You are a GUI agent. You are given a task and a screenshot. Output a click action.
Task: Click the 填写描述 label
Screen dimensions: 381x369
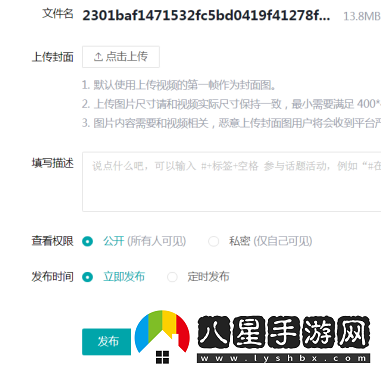(x=53, y=163)
